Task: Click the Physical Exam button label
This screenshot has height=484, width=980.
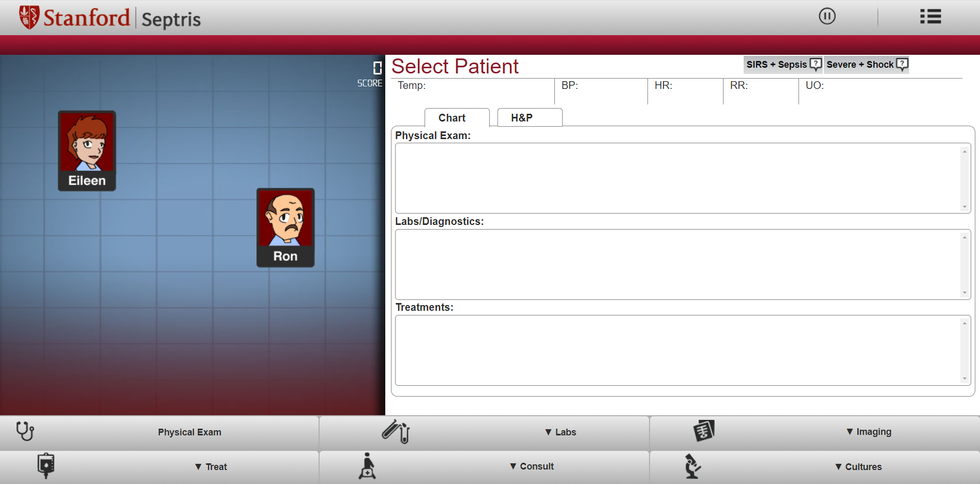Action: tap(189, 432)
